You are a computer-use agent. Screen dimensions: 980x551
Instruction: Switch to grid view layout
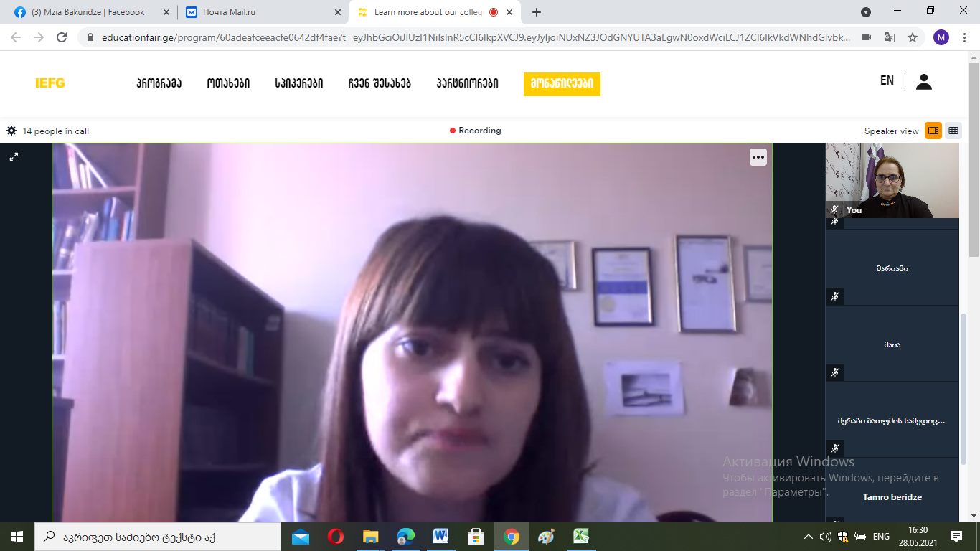click(953, 131)
